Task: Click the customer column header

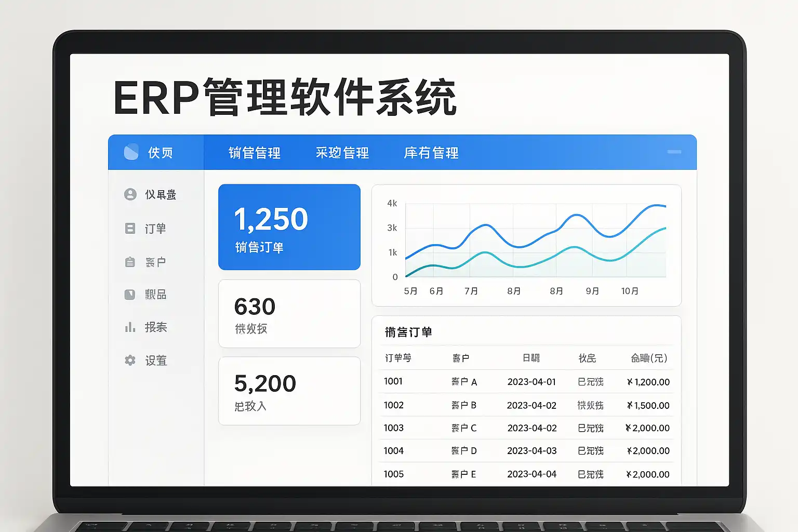Action: click(x=461, y=358)
